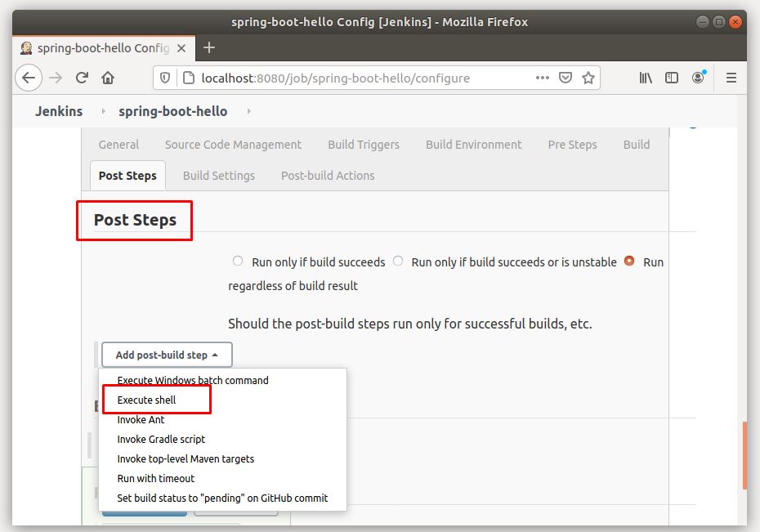Choose Run with timeout step
The width and height of the screenshot is (760, 532).
pyautogui.click(x=155, y=478)
